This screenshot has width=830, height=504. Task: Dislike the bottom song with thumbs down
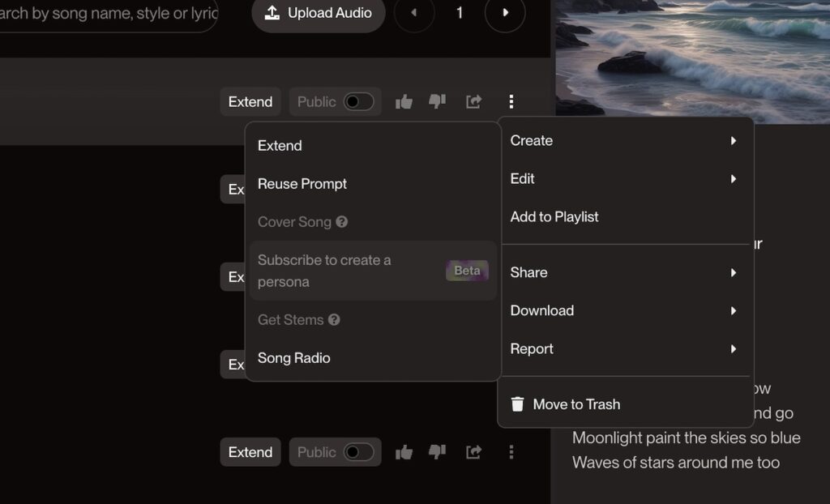[x=437, y=452]
